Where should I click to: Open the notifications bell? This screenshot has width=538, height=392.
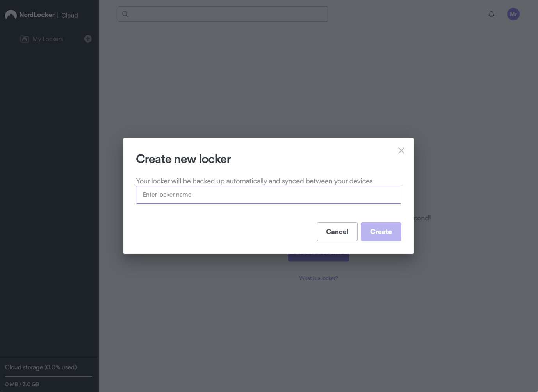(492, 14)
